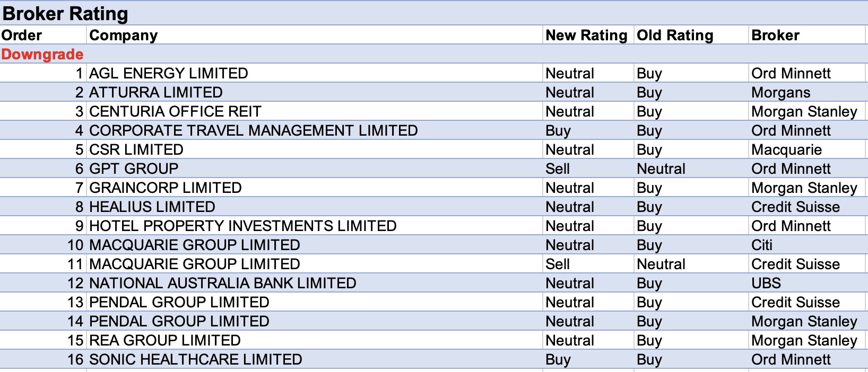Viewport: 868px width, 372px height.
Task: Click the New Rating column header
Action: click(x=586, y=35)
